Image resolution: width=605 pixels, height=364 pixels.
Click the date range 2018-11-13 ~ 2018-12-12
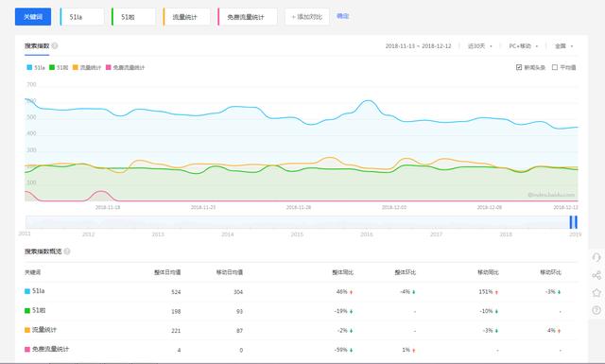coord(418,46)
